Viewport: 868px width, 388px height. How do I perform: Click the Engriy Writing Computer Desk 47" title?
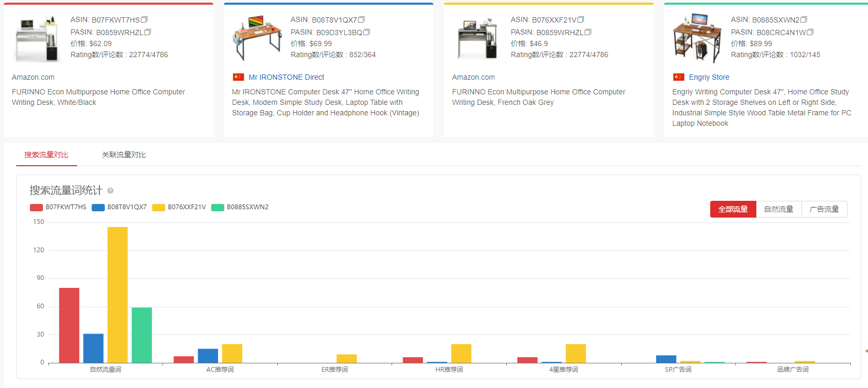[762, 107]
